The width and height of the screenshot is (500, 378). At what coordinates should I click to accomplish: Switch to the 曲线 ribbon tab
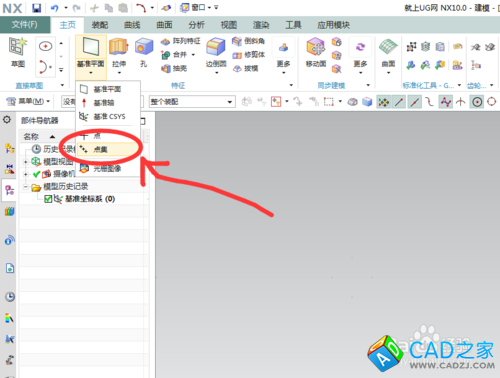pos(132,25)
